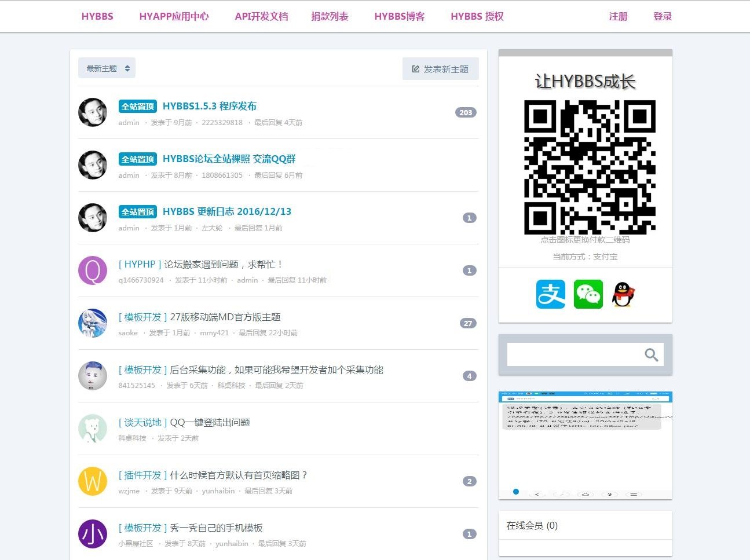750x560 pixels.
Task: Open HYBBS 授权 menu item
Action: pyautogui.click(x=477, y=16)
